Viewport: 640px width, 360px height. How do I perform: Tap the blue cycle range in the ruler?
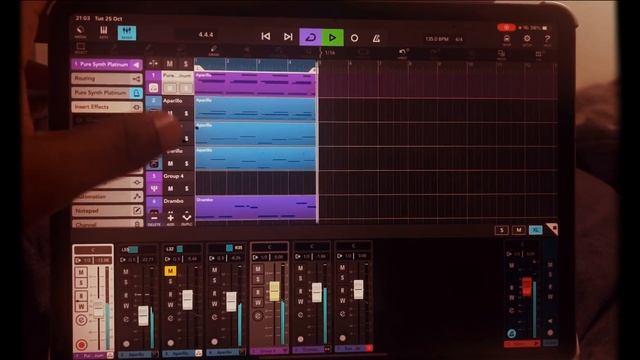click(255, 64)
